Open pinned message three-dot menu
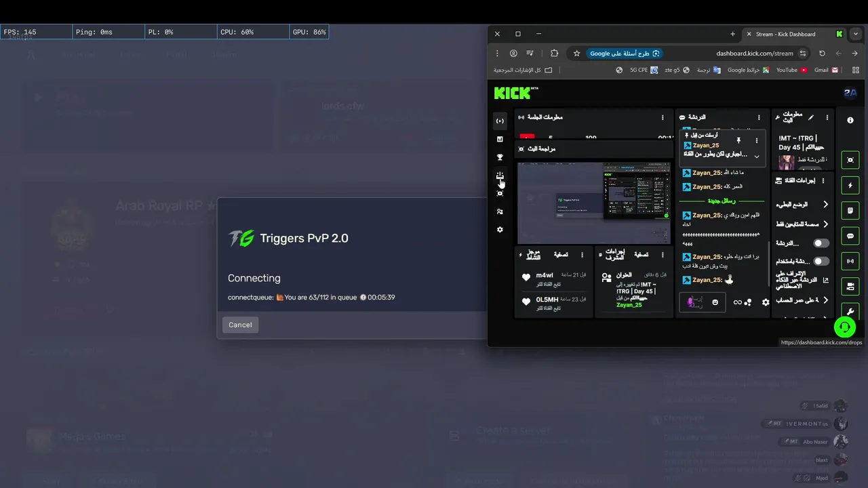This screenshot has height=488, width=868. point(757,140)
